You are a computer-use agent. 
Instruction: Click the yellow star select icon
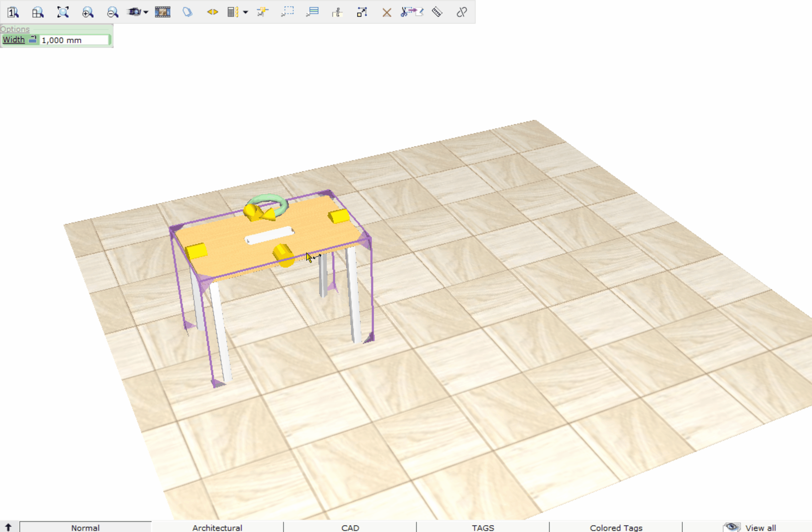[263, 12]
